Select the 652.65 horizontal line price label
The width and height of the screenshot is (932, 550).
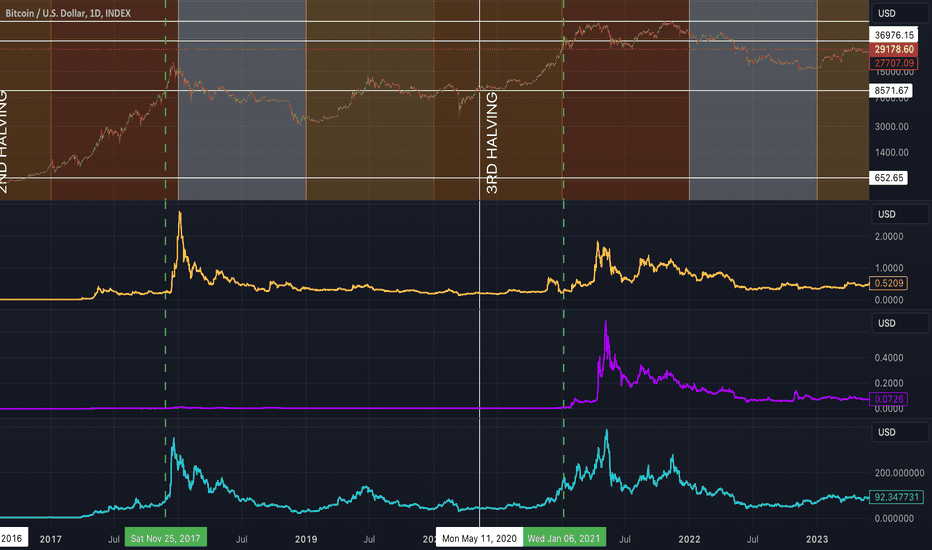click(x=889, y=178)
